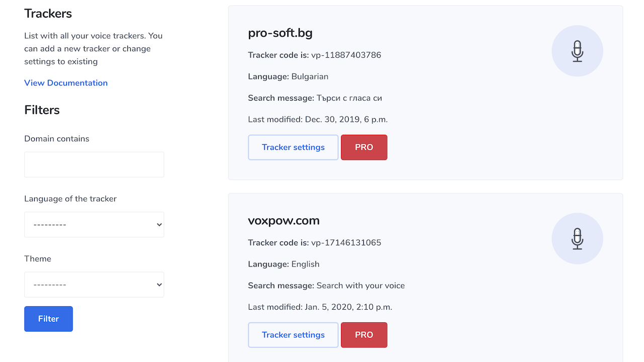
Task: Click the voxpow.com tracker title
Action: point(284,221)
